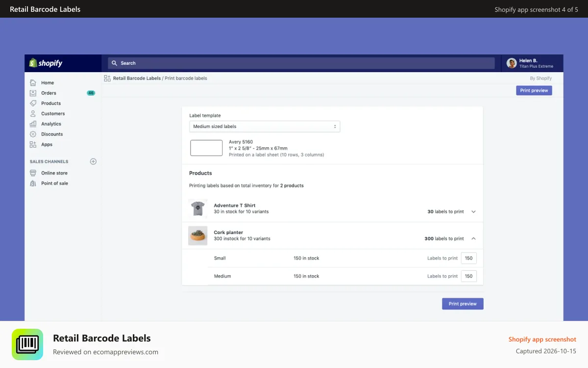Click 'Avery 5160' template name

point(241,142)
